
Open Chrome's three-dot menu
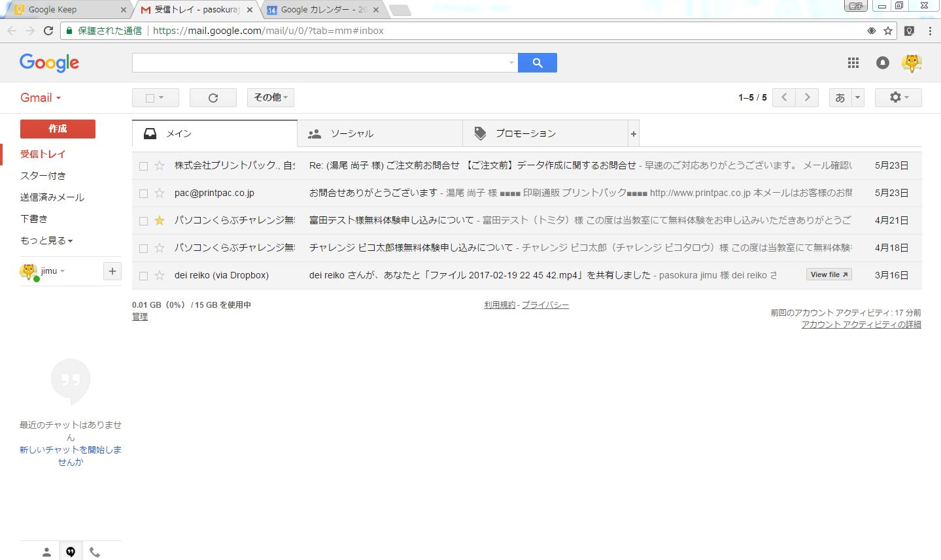coord(930,31)
